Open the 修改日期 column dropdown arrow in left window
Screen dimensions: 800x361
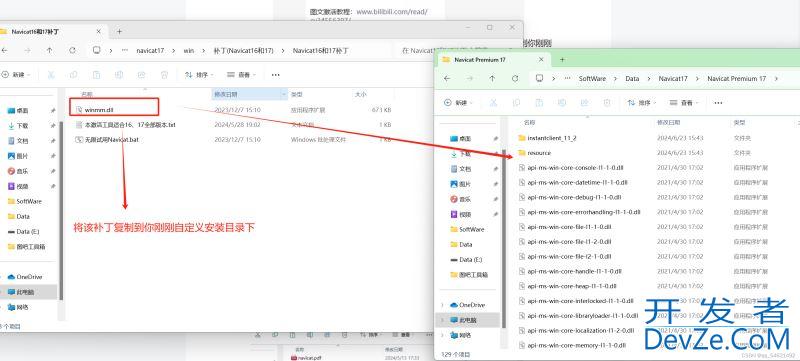click(284, 94)
